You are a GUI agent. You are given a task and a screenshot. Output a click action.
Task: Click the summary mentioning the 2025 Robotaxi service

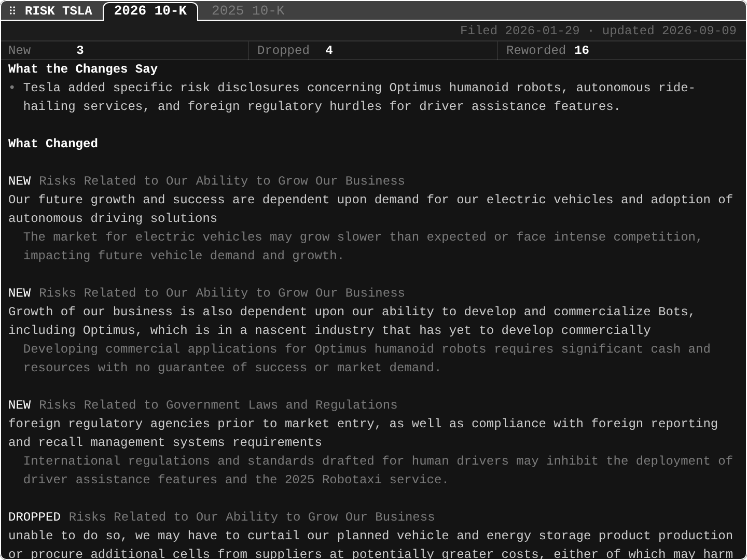tap(378, 470)
